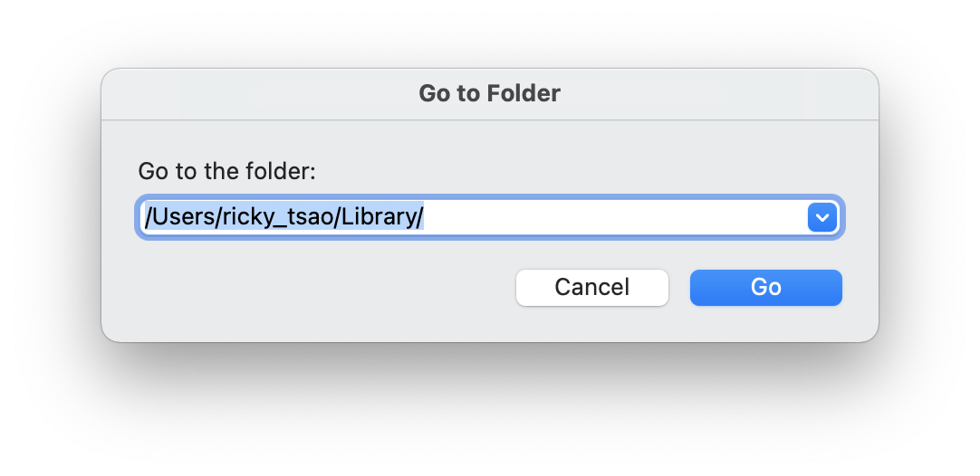Click the empty title bar left of the title
The image size is (980, 476).
(x=259, y=94)
